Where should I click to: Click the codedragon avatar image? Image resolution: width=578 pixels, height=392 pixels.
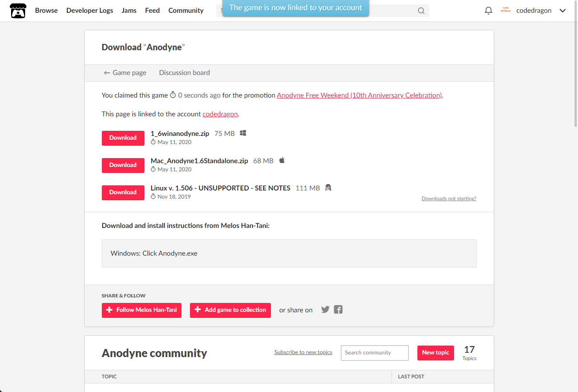[506, 10]
